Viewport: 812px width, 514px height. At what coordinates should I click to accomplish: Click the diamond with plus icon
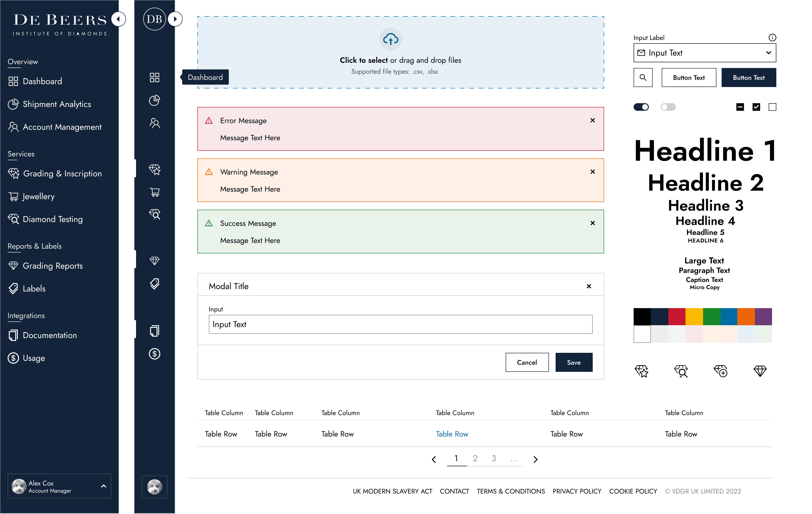(720, 371)
